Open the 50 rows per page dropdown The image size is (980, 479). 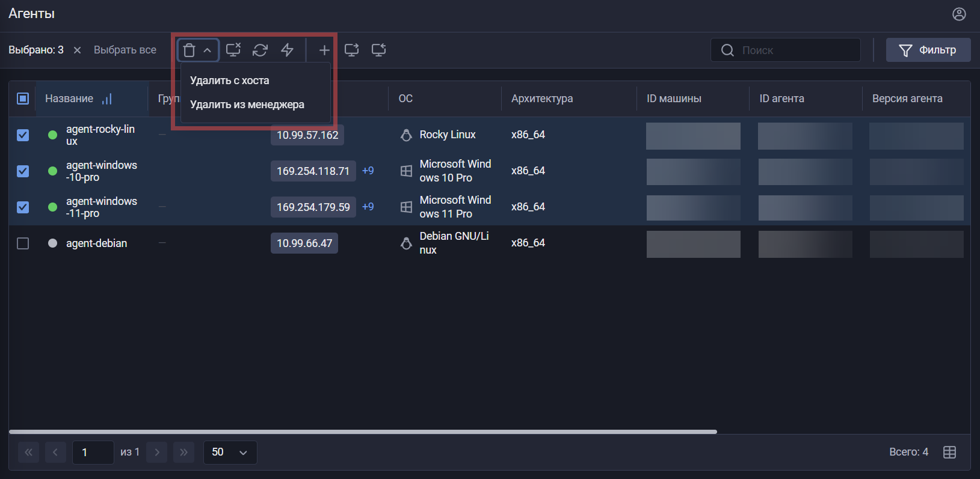(x=230, y=453)
